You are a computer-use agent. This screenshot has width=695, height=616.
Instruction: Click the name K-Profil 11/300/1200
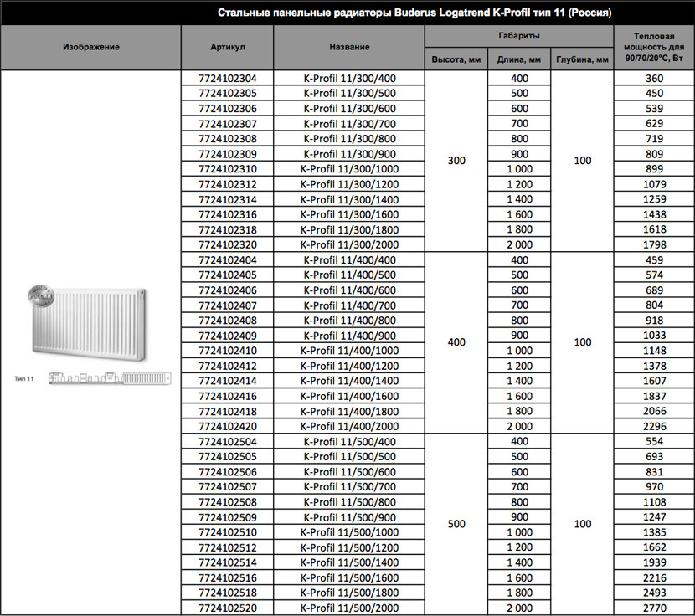coord(349,184)
